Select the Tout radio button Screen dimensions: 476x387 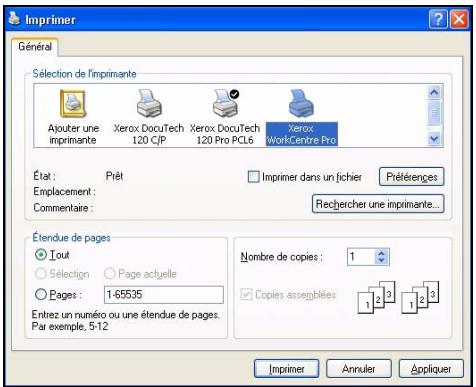click(41, 255)
